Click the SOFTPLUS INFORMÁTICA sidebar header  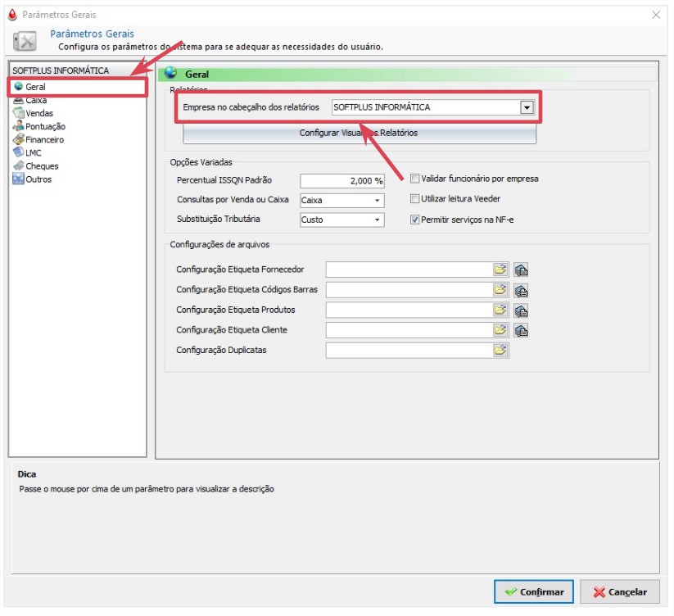[61, 70]
